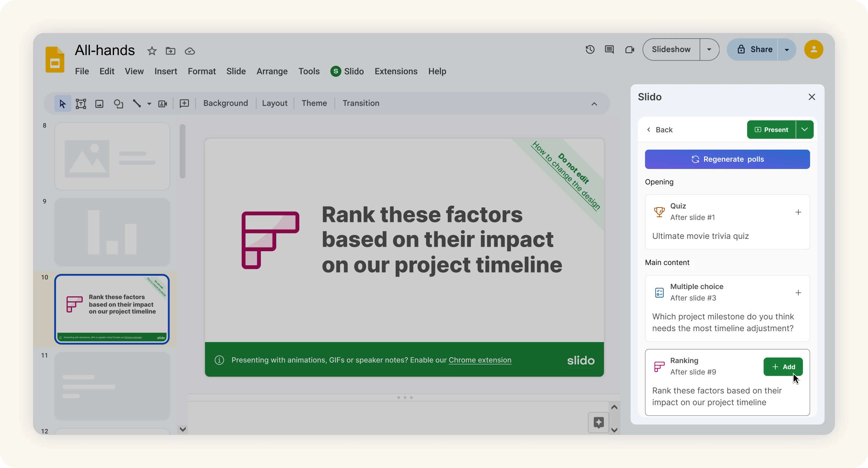Viewport: 868px width, 468px height.
Task: Select the text box tool
Action: tap(81, 104)
